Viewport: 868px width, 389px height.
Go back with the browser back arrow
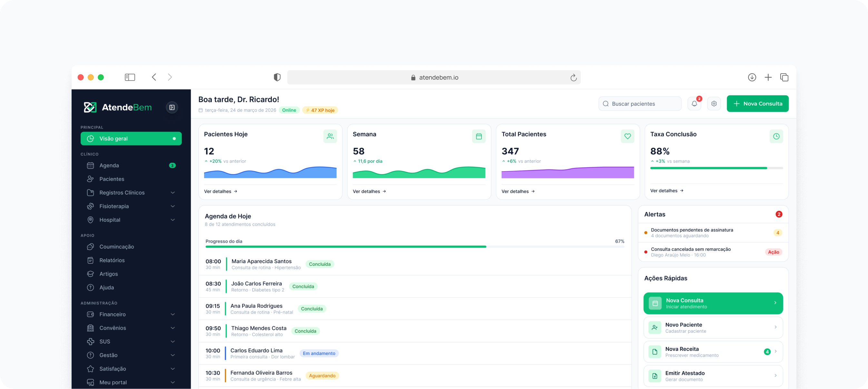(x=154, y=77)
